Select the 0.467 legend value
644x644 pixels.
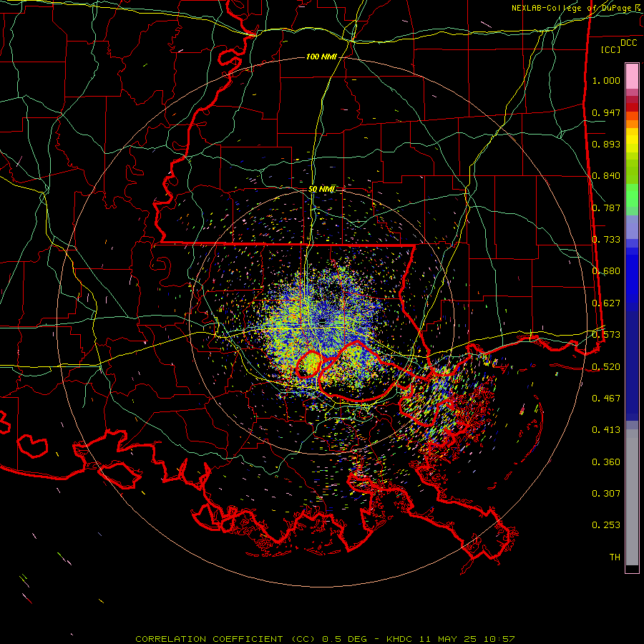click(x=606, y=399)
